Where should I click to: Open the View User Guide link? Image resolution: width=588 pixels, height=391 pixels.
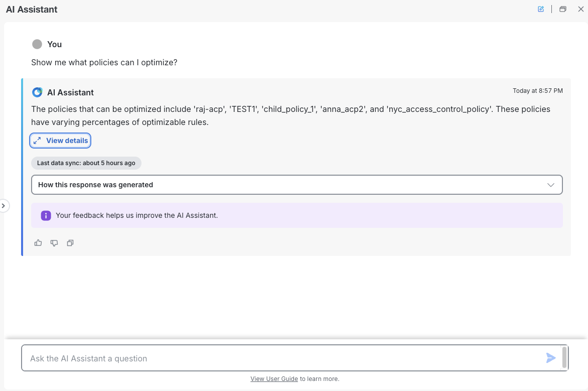click(274, 379)
